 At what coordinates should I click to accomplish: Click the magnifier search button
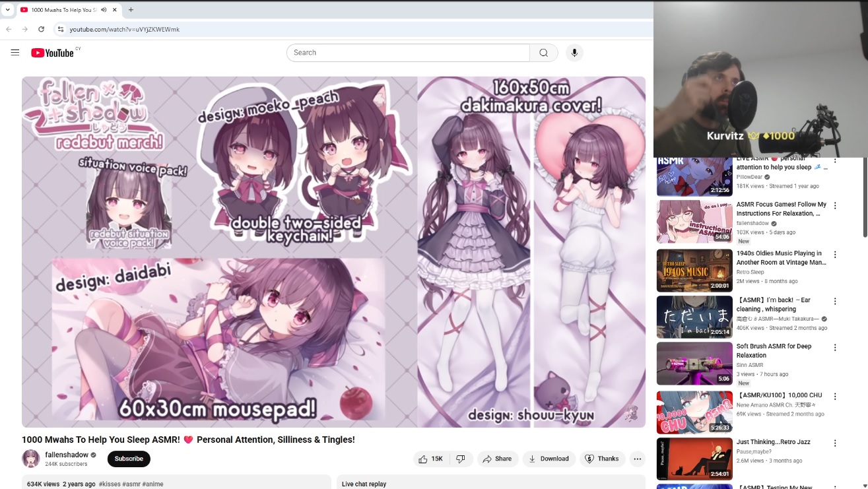tap(544, 53)
